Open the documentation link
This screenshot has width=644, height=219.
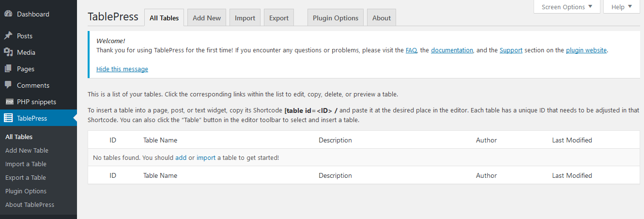coord(452,50)
